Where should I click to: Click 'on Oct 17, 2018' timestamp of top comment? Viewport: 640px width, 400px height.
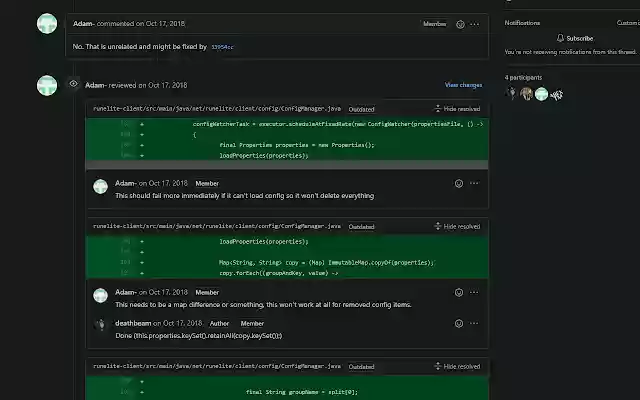[160, 24]
